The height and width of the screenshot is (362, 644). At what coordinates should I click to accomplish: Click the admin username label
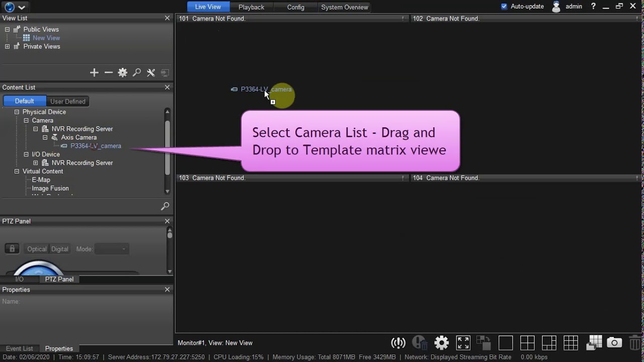pyautogui.click(x=574, y=7)
